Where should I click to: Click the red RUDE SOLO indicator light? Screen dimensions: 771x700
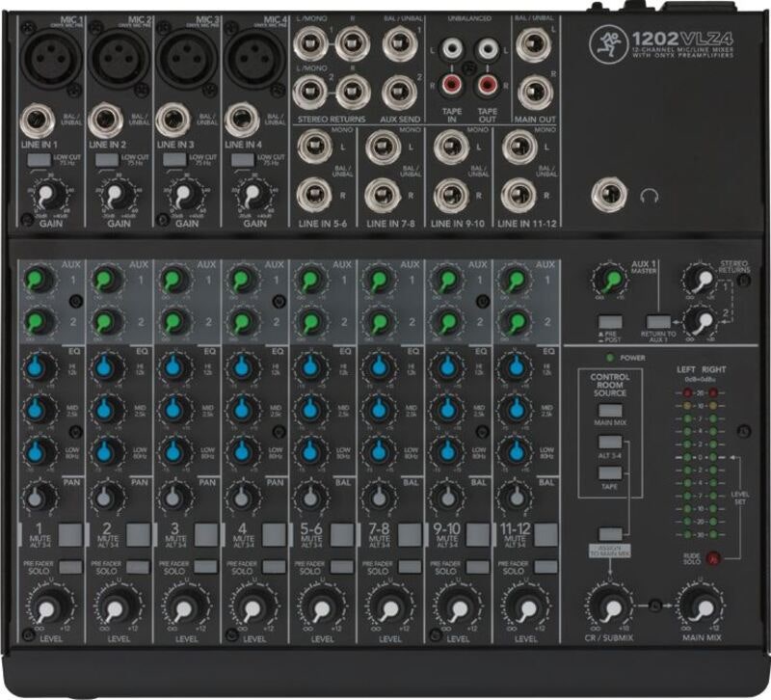(714, 557)
